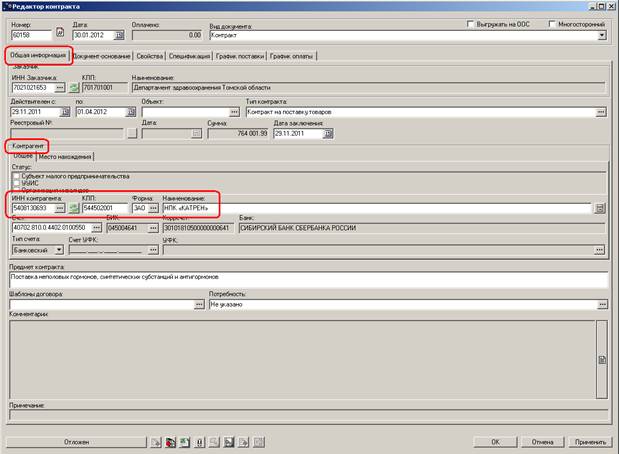619x454 pixels.
Task: Enable the Выгружать на ООС checkbox
Action: 470,22
